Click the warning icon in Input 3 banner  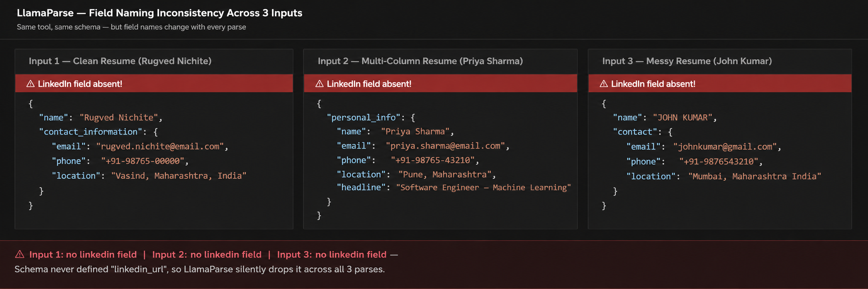tap(604, 84)
